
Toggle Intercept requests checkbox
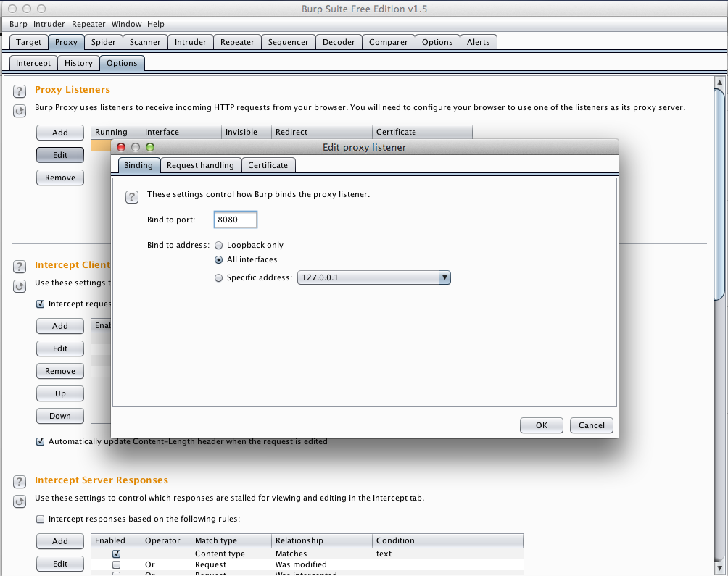[41, 304]
